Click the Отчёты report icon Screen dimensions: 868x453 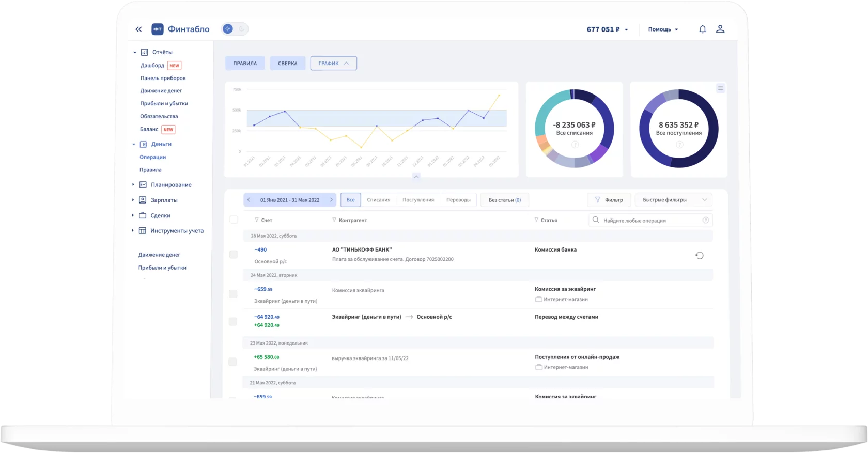pyautogui.click(x=144, y=52)
